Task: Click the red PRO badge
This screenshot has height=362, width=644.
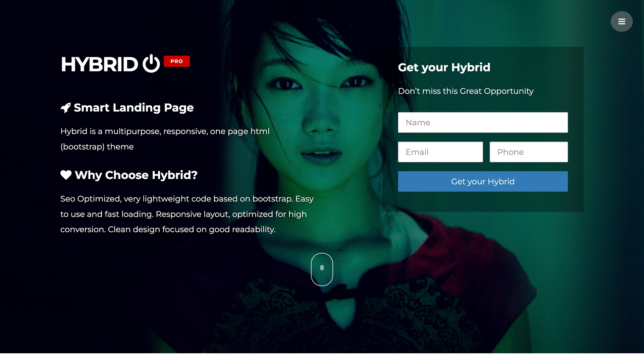Action: (177, 61)
